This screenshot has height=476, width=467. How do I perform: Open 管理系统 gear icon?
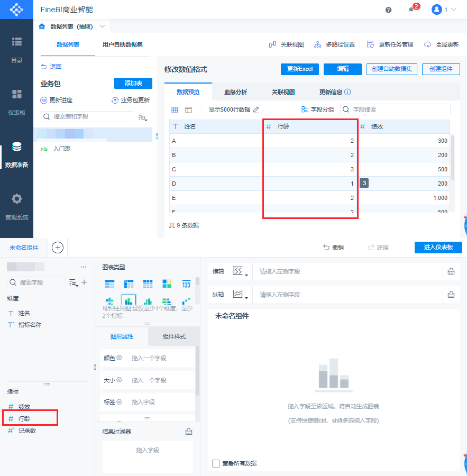(17, 199)
